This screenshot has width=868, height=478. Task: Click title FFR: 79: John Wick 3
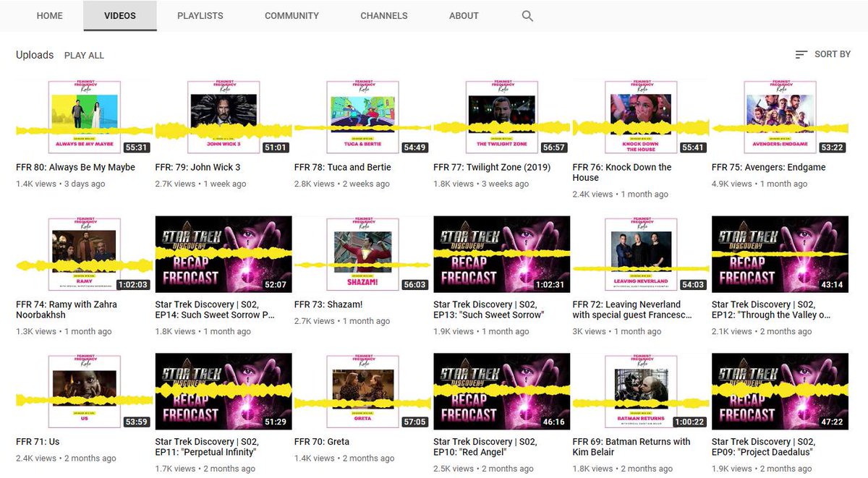click(197, 167)
